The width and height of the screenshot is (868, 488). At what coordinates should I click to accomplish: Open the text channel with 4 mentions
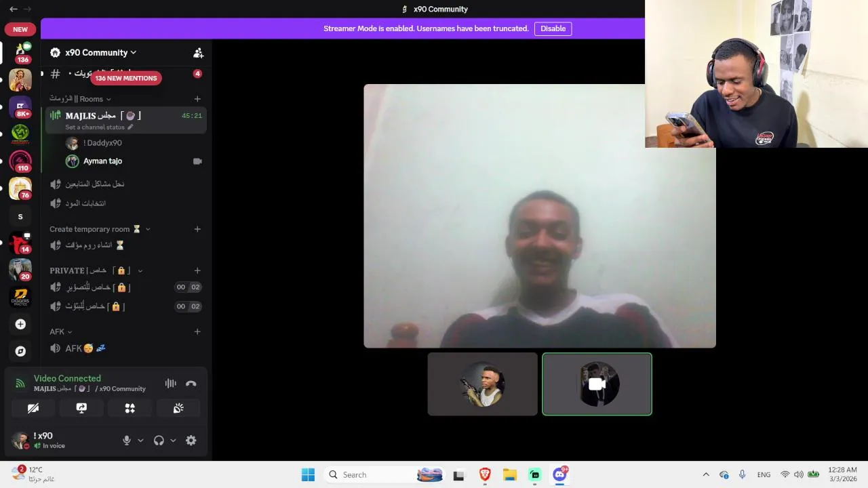coord(125,73)
